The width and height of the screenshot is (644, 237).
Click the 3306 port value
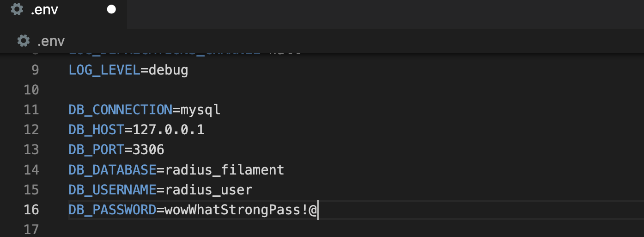[148, 150]
